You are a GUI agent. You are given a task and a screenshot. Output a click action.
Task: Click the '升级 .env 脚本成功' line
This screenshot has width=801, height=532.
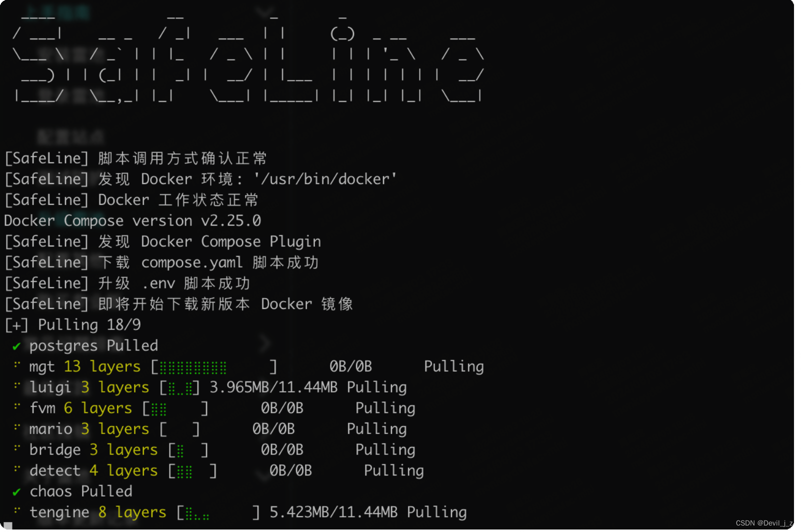pos(127,283)
